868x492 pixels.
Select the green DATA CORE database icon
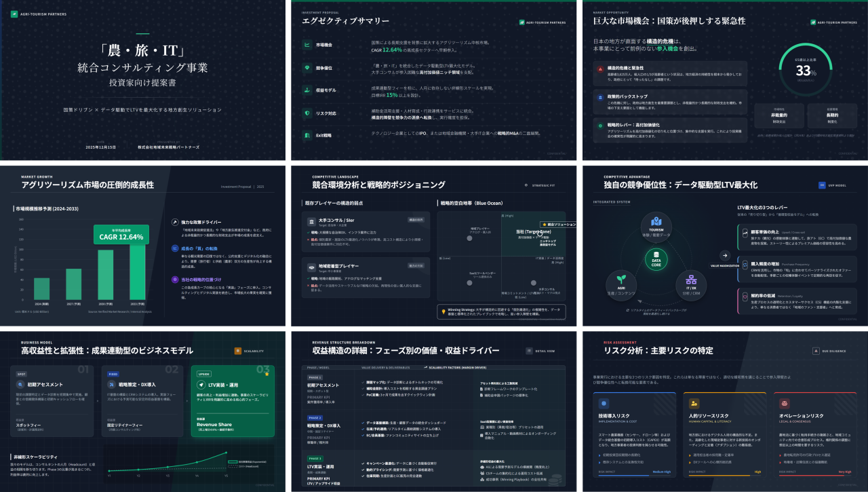tap(656, 257)
